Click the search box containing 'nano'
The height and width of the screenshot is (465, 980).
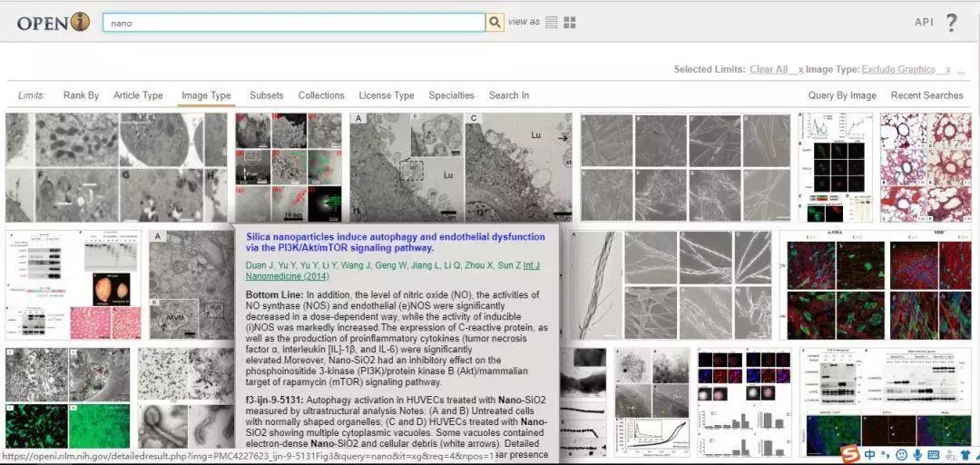(293, 23)
